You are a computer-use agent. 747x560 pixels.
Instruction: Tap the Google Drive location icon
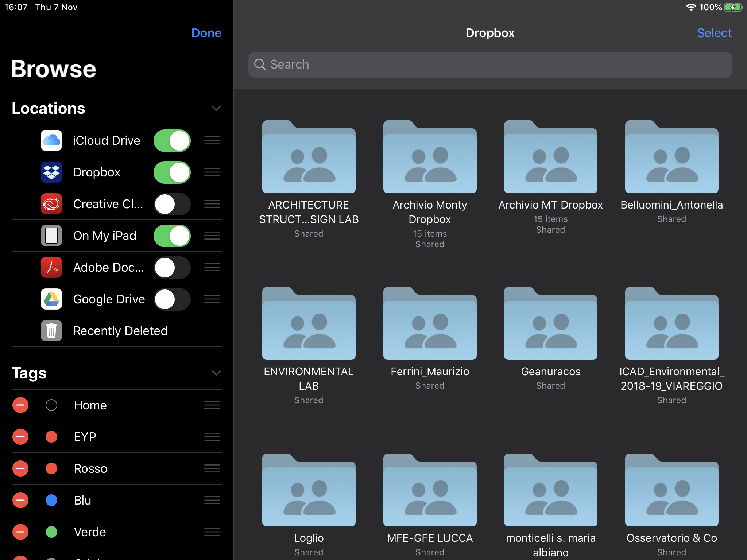[x=51, y=299]
